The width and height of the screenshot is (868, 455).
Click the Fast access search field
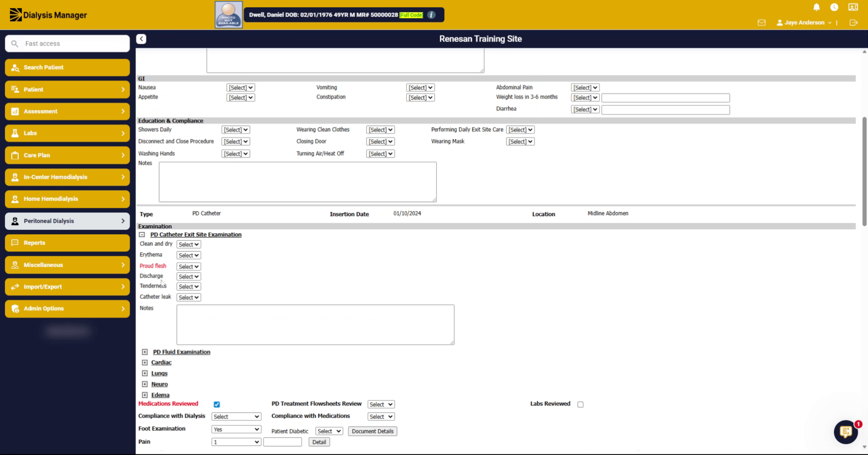[x=67, y=43]
